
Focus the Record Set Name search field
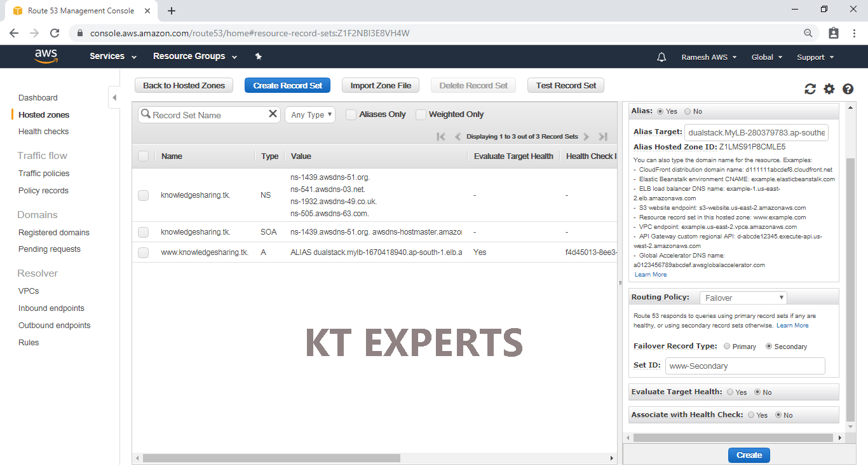(209, 114)
